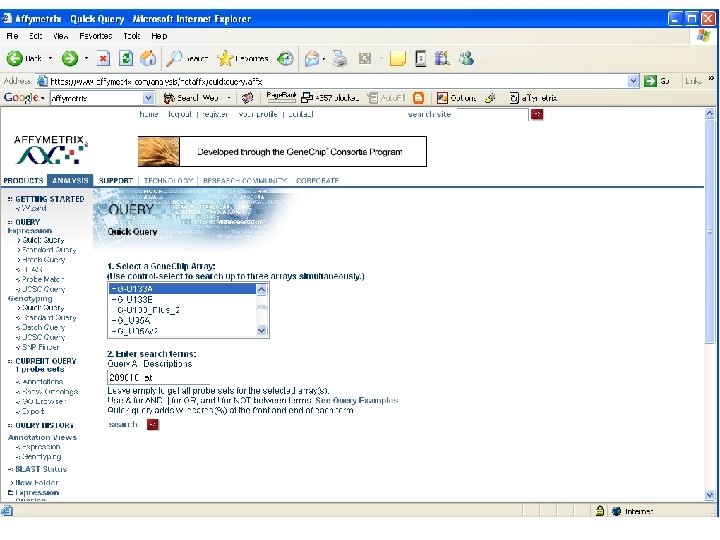Click the yellow note Discuss icon
720x540 pixels.
(x=398, y=58)
